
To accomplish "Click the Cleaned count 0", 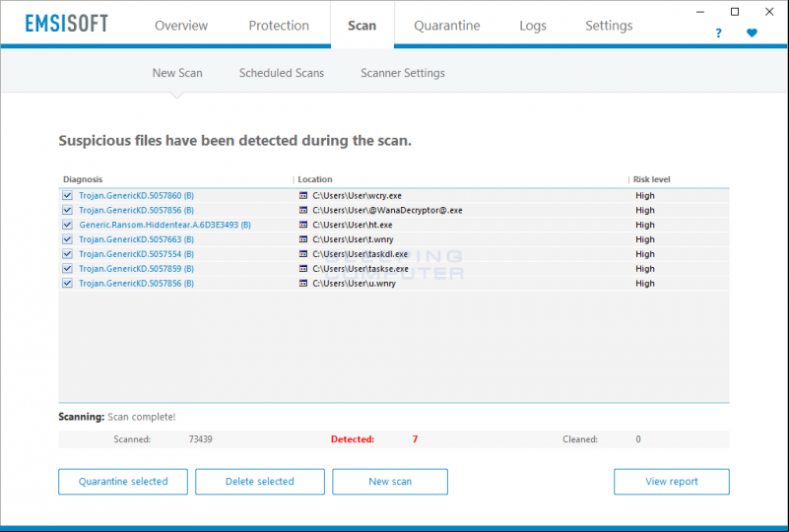I will 638,438.
